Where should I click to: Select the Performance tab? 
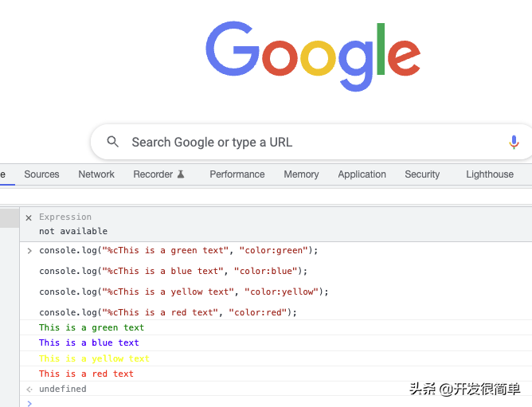[237, 174]
